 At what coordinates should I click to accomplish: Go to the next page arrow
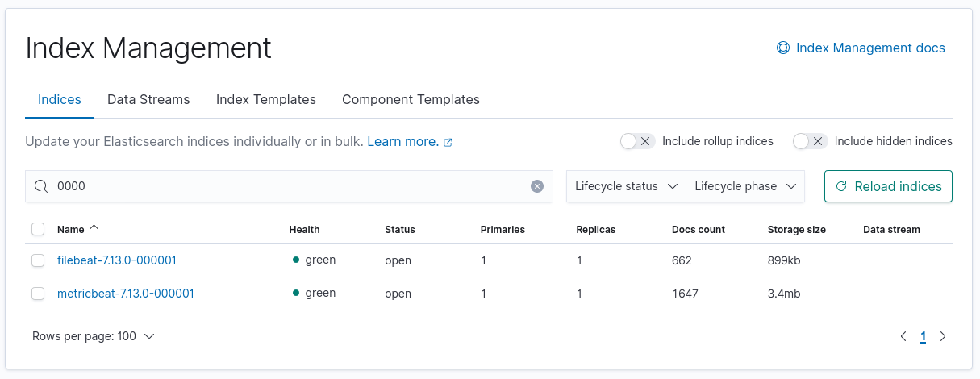pos(943,336)
